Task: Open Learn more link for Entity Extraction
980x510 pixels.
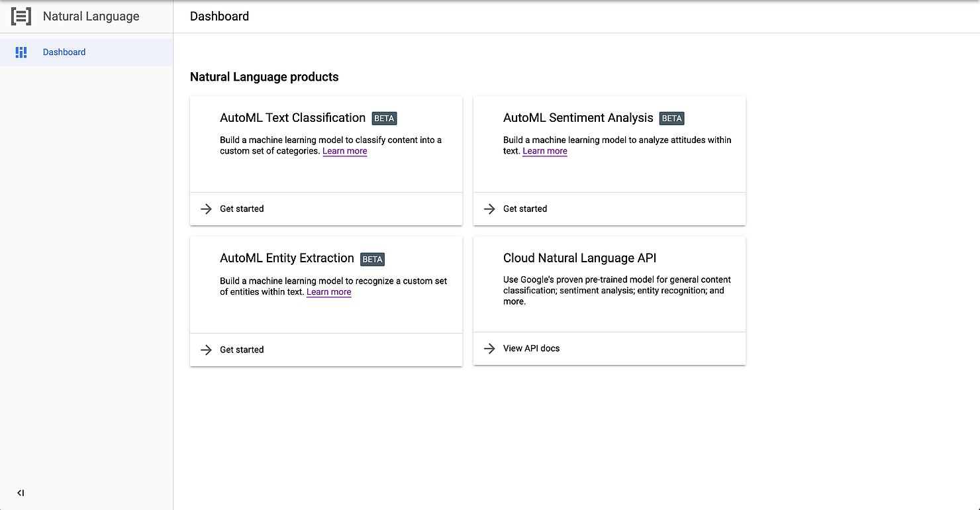Action: (328, 292)
